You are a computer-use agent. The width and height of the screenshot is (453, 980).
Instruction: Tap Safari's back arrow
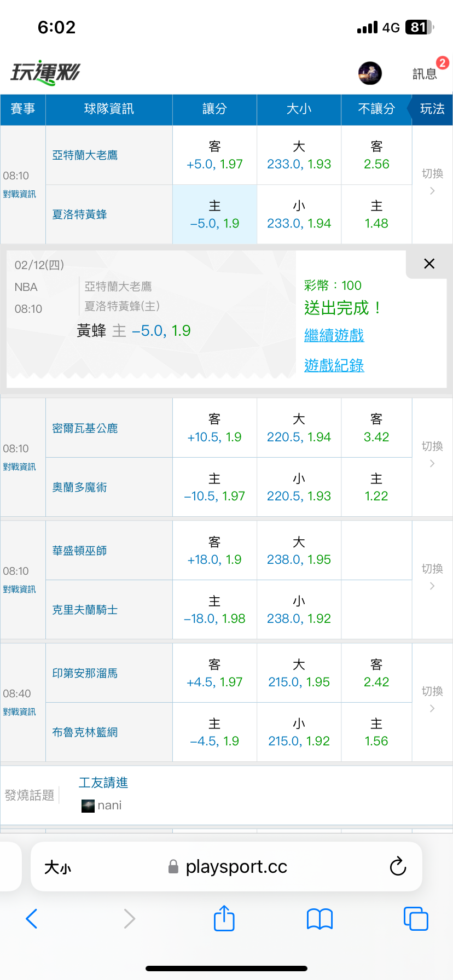coord(32,919)
